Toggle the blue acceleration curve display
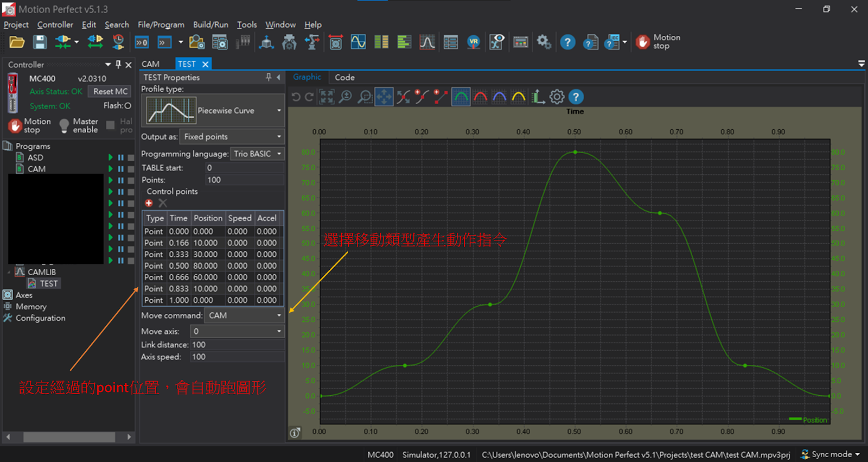 pyautogui.click(x=499, y=97)
